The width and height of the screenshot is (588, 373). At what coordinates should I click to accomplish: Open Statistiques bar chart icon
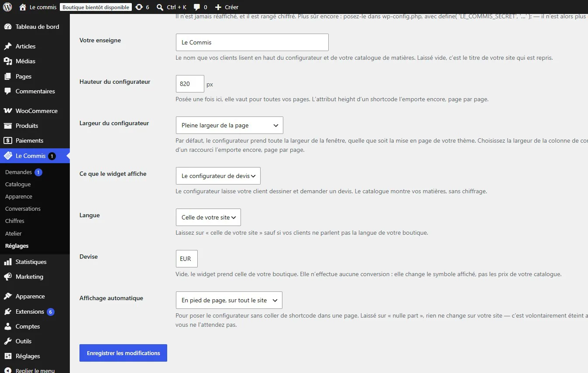[x=7, y=262]
